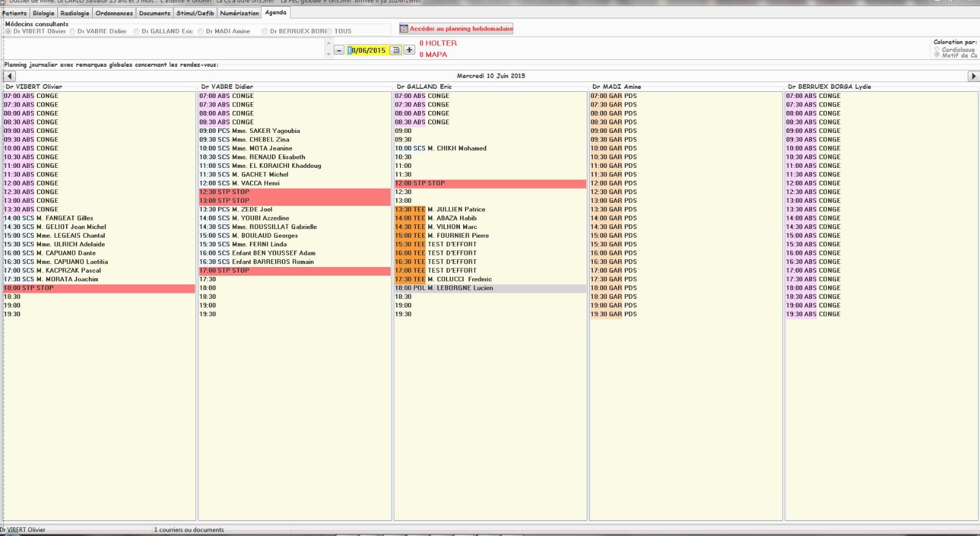Open the Numérisation tab
The height and width of the screenshot is (536, 980).
coord(239,13)
